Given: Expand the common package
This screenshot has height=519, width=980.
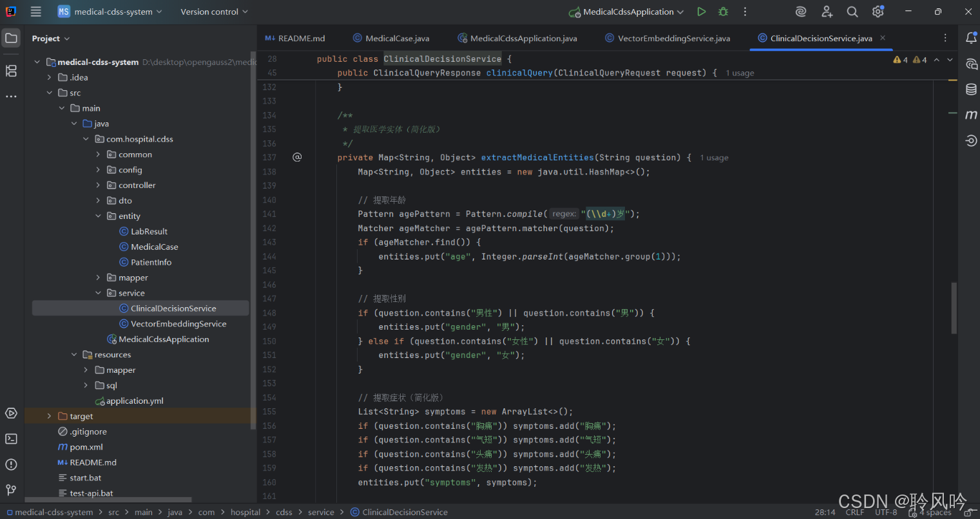Looking at the screenshot, I should pyautogui.click(x=98, y=155).
